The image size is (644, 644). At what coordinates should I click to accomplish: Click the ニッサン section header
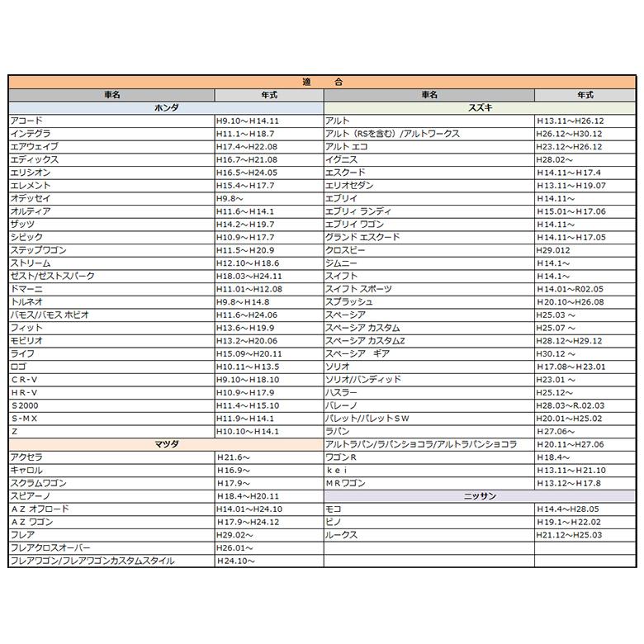point(480,496)
